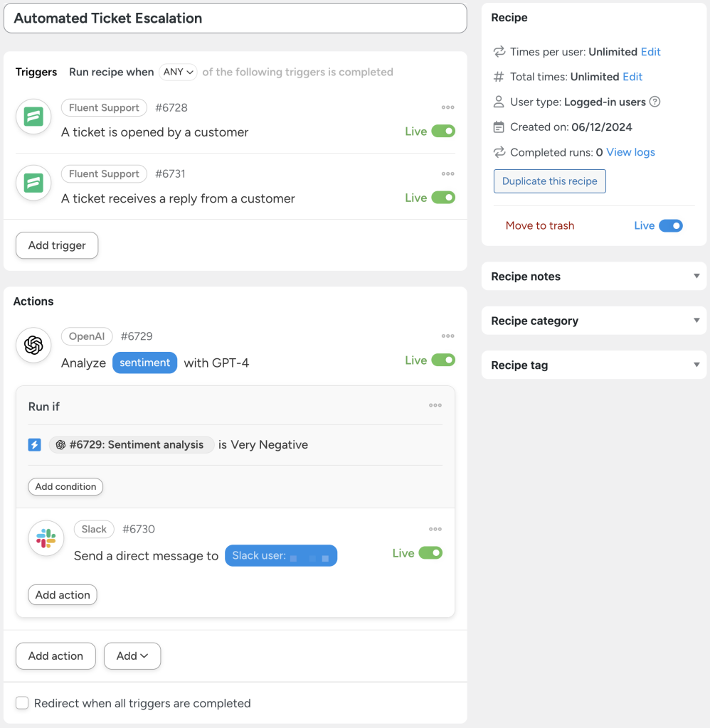Click the #6729 Sentiment analysis condition chip
Screen dimensions: 710x728
[x=132, y=444]
